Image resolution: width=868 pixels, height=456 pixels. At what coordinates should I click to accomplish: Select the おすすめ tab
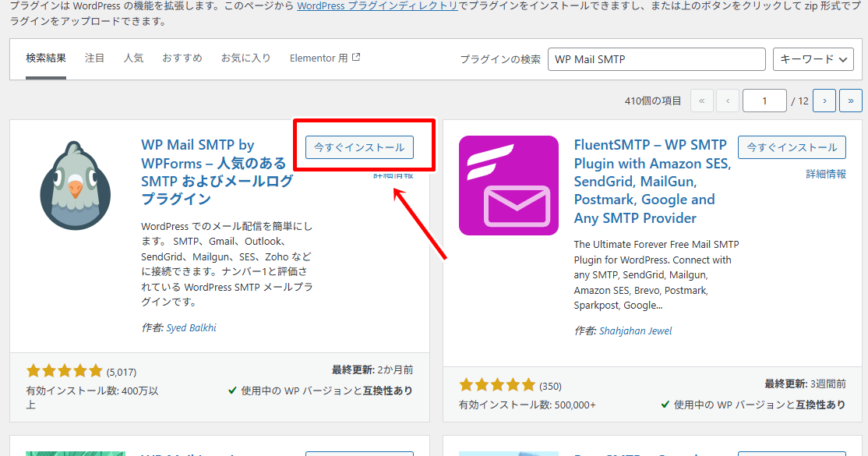click(x=182, y=57)
